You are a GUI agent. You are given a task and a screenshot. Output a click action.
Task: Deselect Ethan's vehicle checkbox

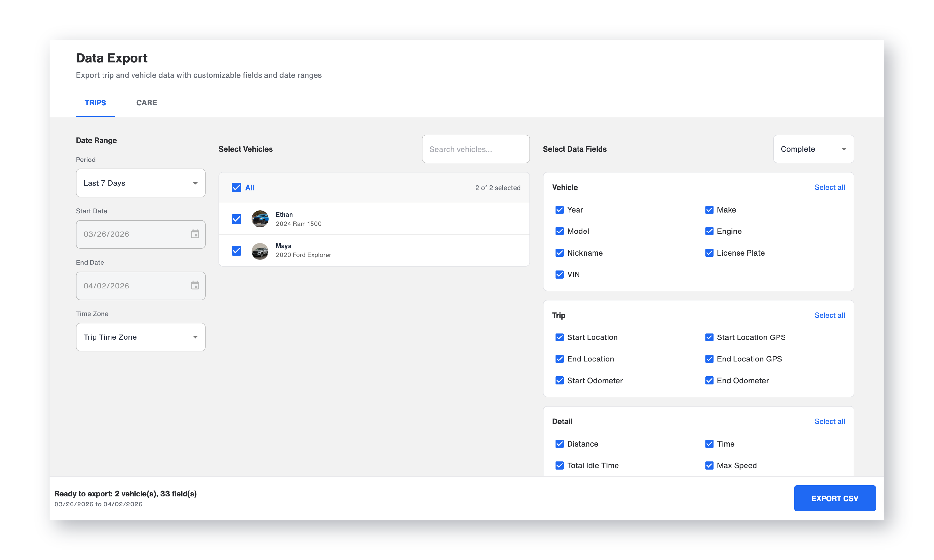click(x=236, y=219)
